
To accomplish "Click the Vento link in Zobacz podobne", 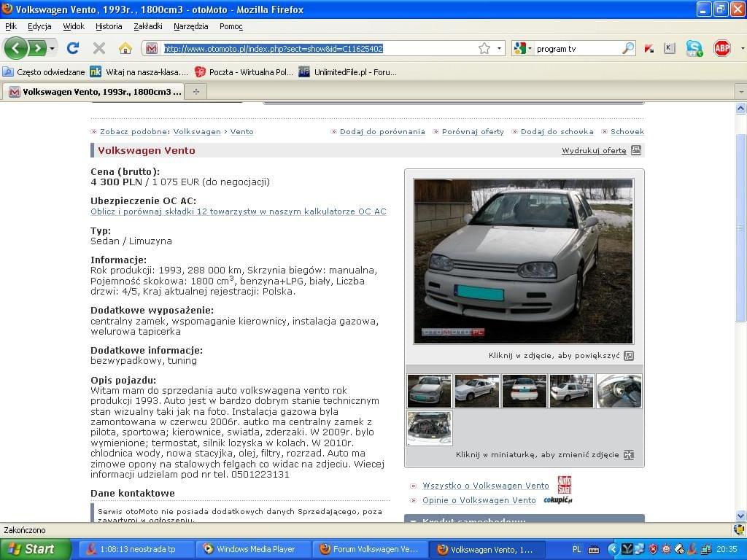I will (x=241, y=132).
